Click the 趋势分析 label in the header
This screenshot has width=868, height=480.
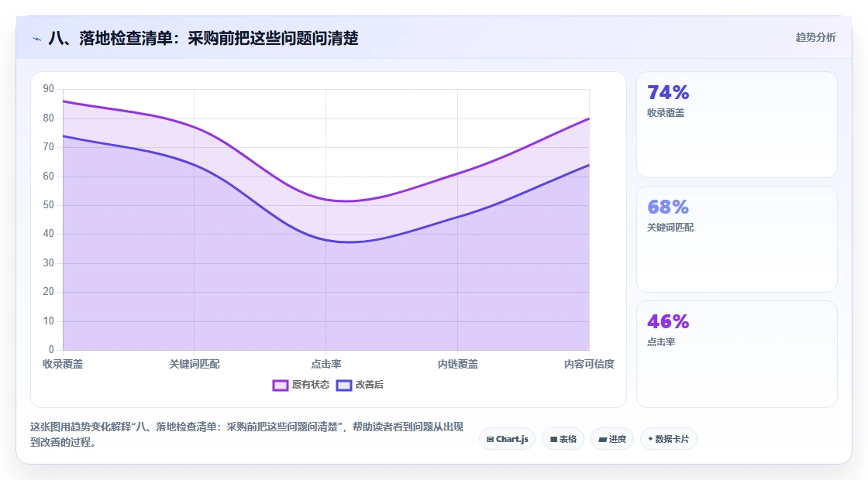point(815,38)
